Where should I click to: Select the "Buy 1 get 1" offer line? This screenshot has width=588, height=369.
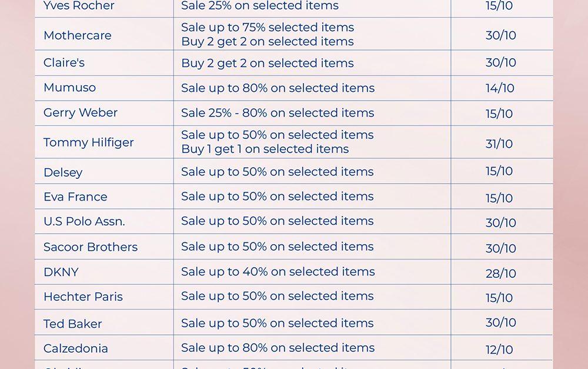point(265,149)
